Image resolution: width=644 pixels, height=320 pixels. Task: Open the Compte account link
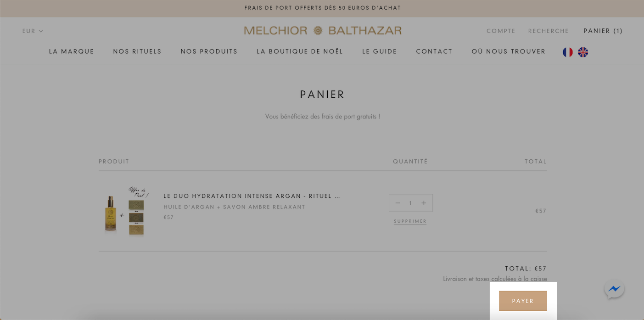point(501,31)
